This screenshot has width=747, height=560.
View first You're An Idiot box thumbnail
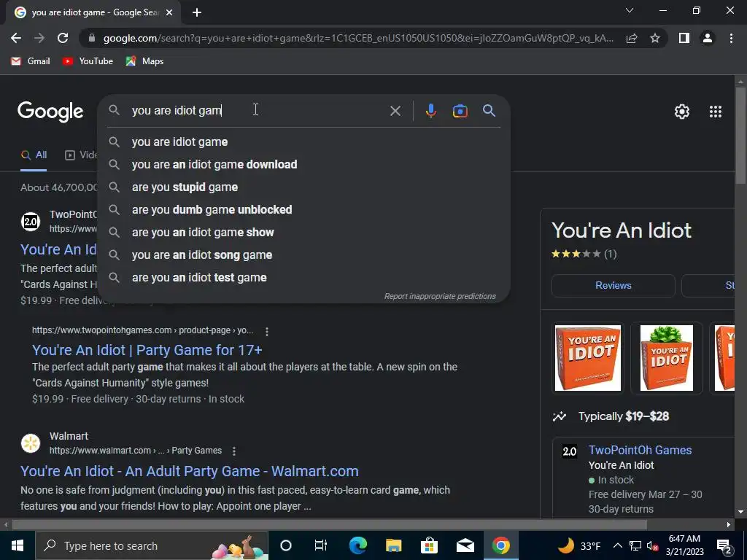tap(588, 358)
